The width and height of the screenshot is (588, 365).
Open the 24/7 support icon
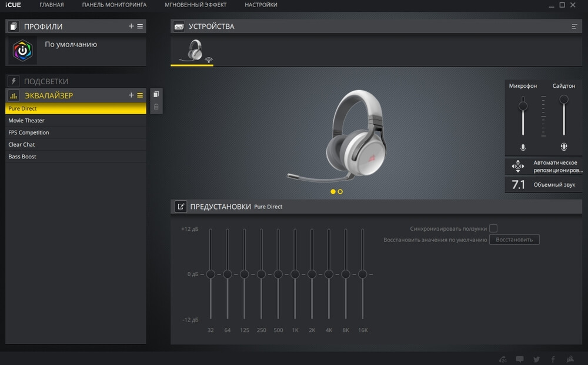tap(503, 359)
